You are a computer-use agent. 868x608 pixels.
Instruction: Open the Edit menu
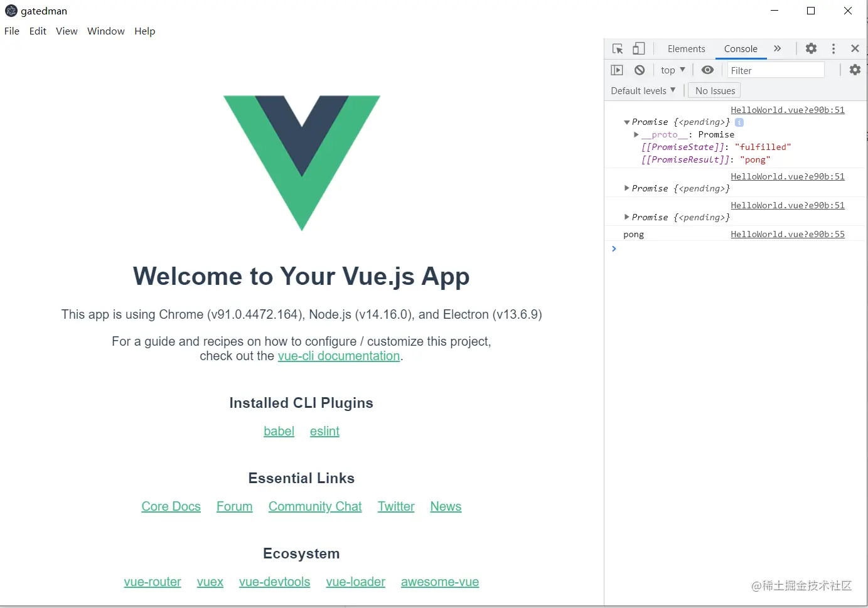[38, 31]
